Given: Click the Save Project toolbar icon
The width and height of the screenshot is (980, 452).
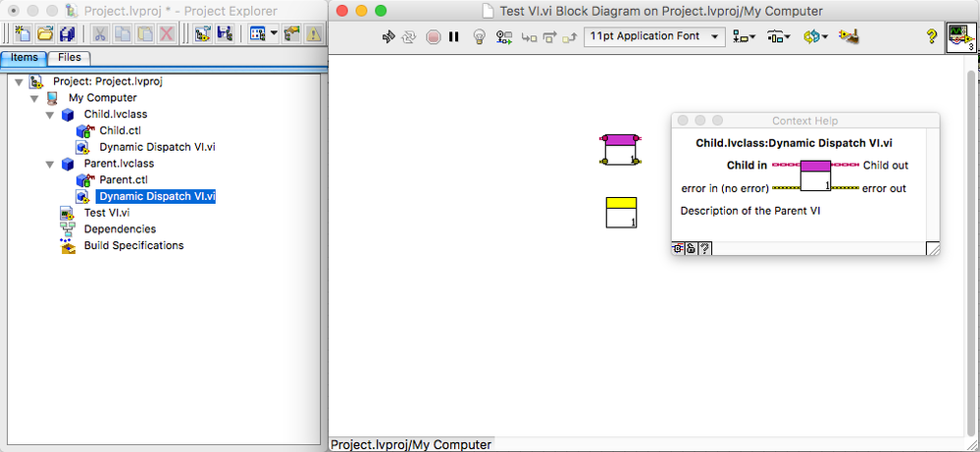Looking at the screenshot, I should pyautogui.click(x=225, y=33).
